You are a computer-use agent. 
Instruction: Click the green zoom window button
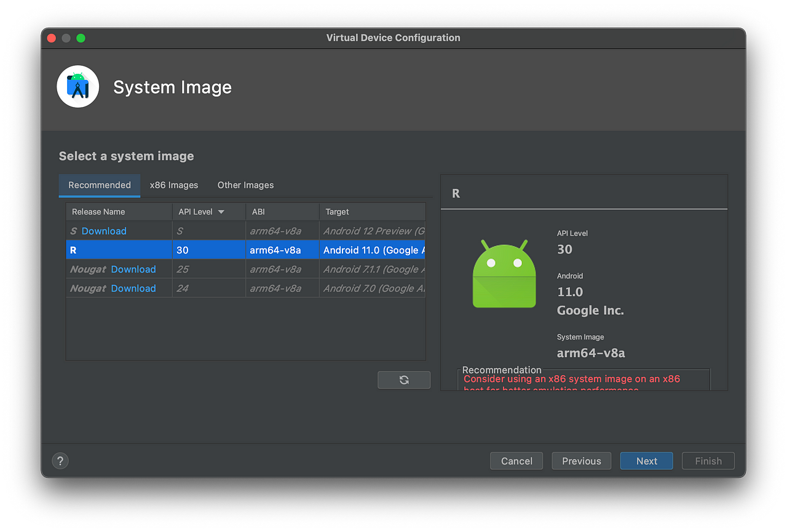(81, 38)
